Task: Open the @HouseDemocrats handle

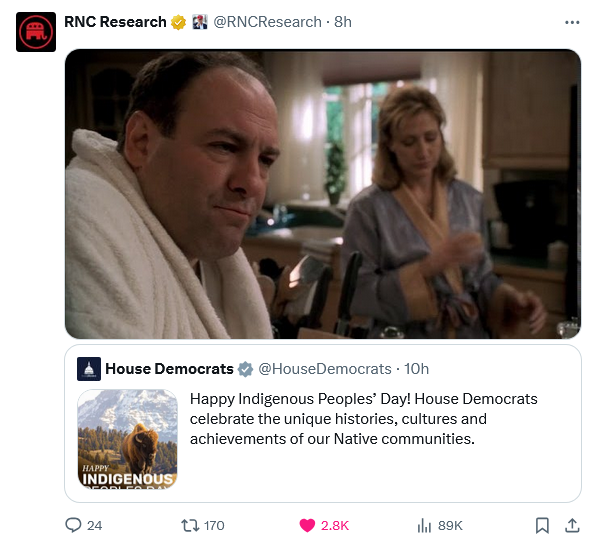Action: pos(325,369)
